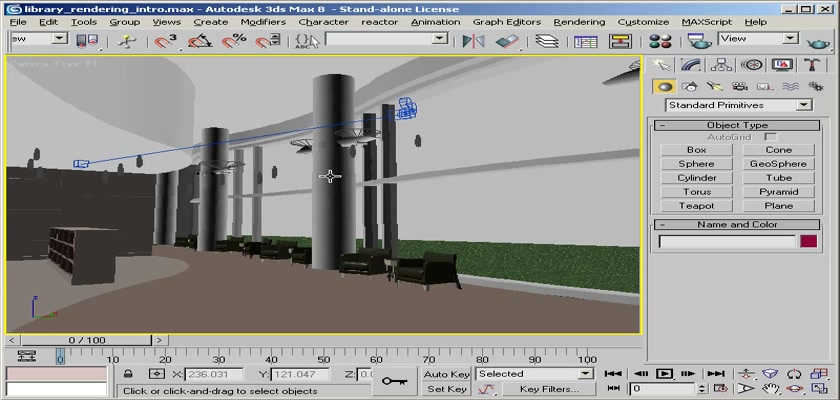This screenshot has height=400, width=840.
Task: Select the Cameras create category icon
Action: tap(739, 86)
